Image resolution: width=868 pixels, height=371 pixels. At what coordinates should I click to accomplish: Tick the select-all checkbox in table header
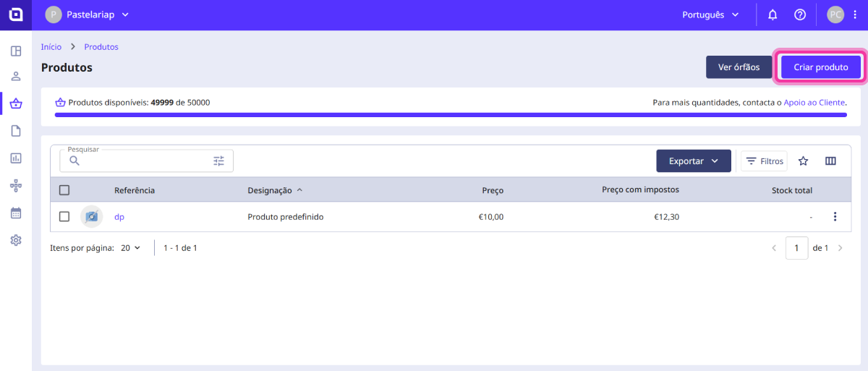[64, 190]
